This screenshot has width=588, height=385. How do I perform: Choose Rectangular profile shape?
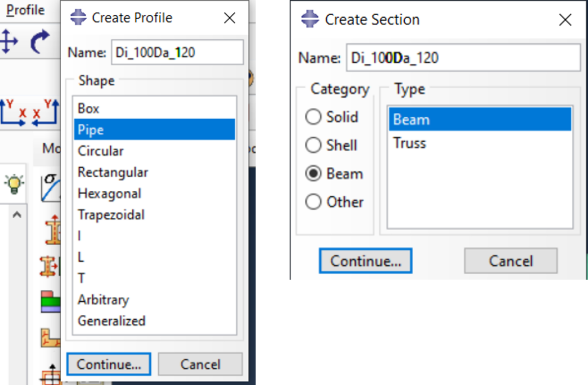tap(154, 172)
